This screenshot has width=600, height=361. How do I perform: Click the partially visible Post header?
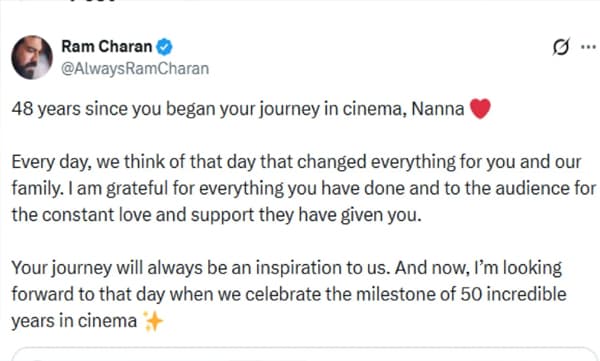tap(94, 1)
